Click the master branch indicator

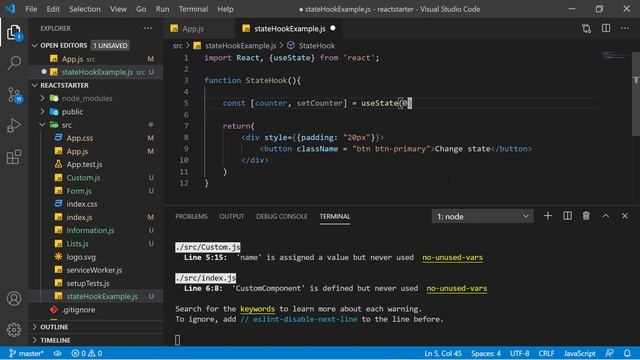(x=27, y=353)
